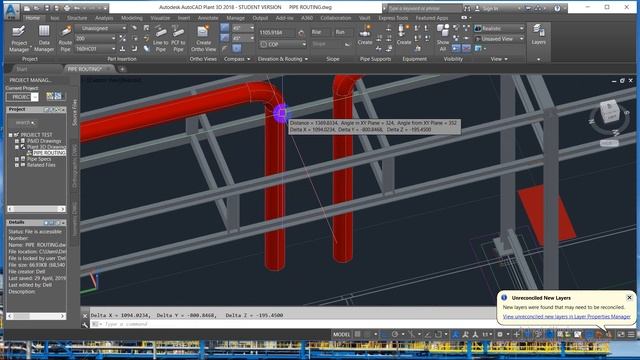Switch to the Start drawing tab
This screenshot has height=360, width=640.
[x=22, y=69]
